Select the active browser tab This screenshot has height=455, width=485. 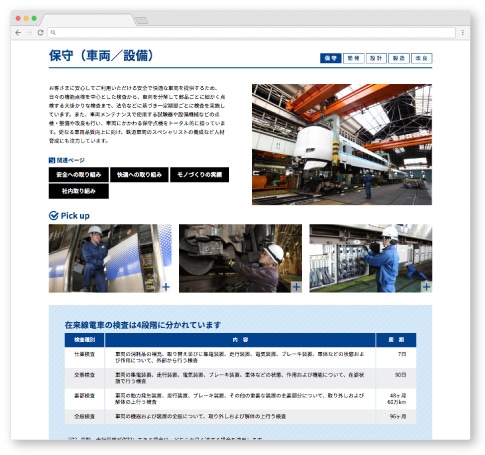click(x=88, y=20)
